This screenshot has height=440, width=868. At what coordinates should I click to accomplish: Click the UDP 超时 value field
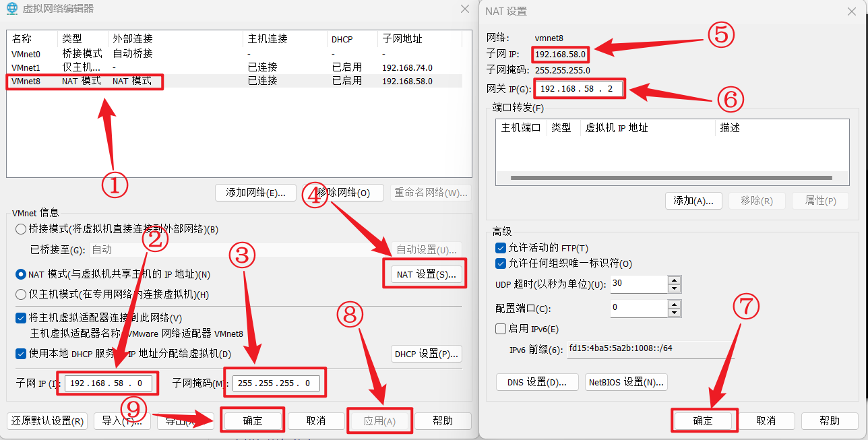(x=638, y=284)
